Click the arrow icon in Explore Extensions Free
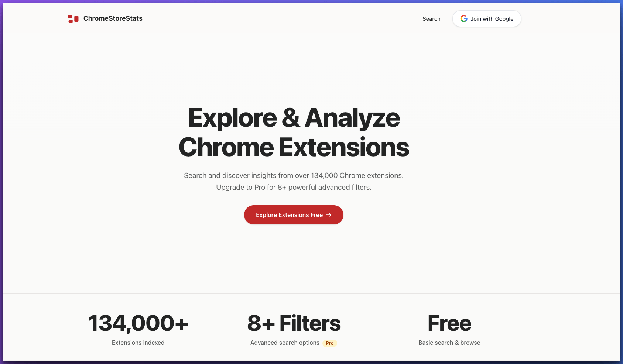 (329, 215)
